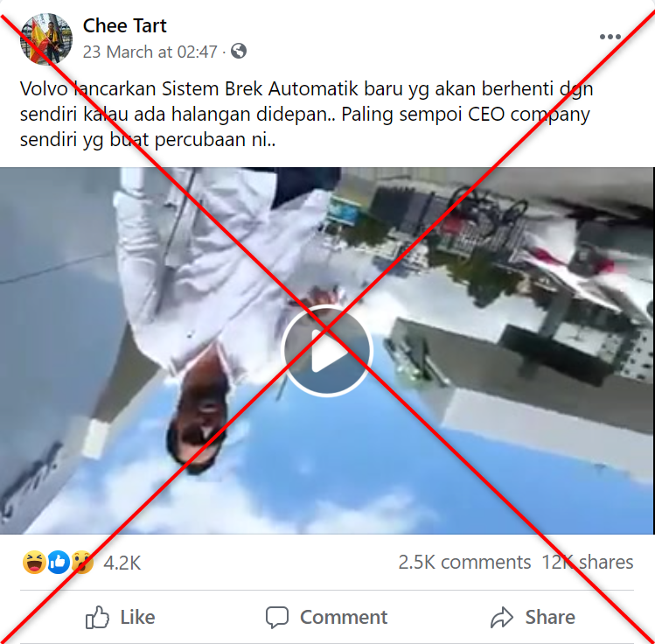Open the Chee Tart profile name link

point(124,25)
